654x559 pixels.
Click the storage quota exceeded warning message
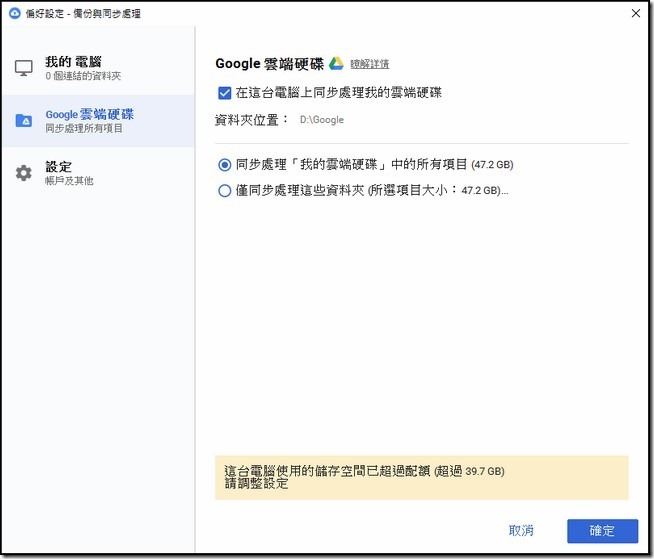[x=421, y=478]
